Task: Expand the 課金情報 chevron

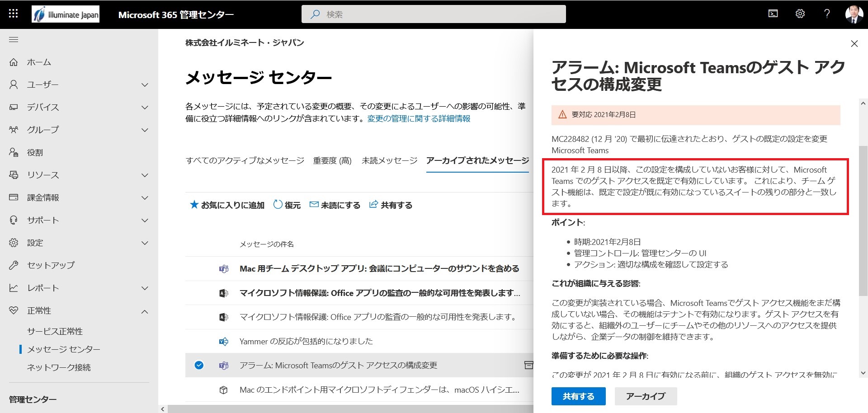Action: pos(145,198)
